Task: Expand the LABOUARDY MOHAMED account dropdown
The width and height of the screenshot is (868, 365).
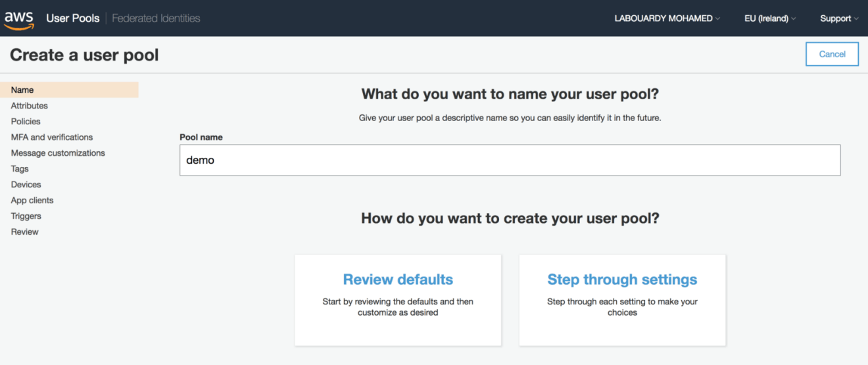Action: point(667,18)
